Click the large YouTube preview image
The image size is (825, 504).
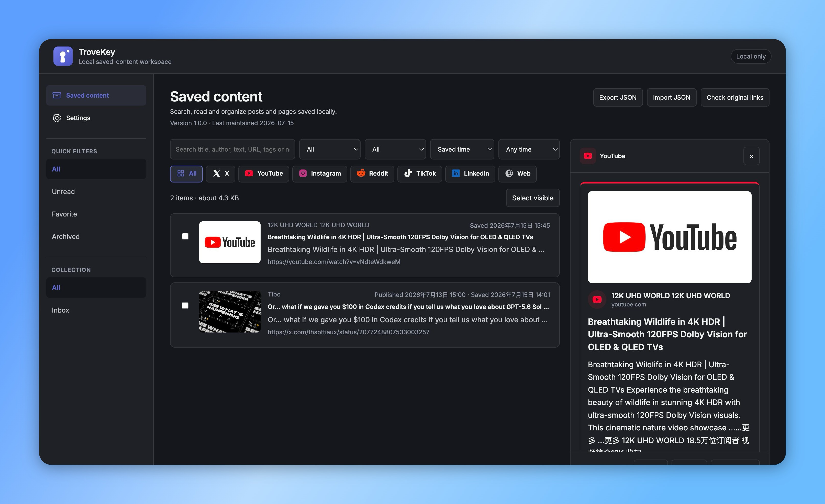(x=670, y=237)
